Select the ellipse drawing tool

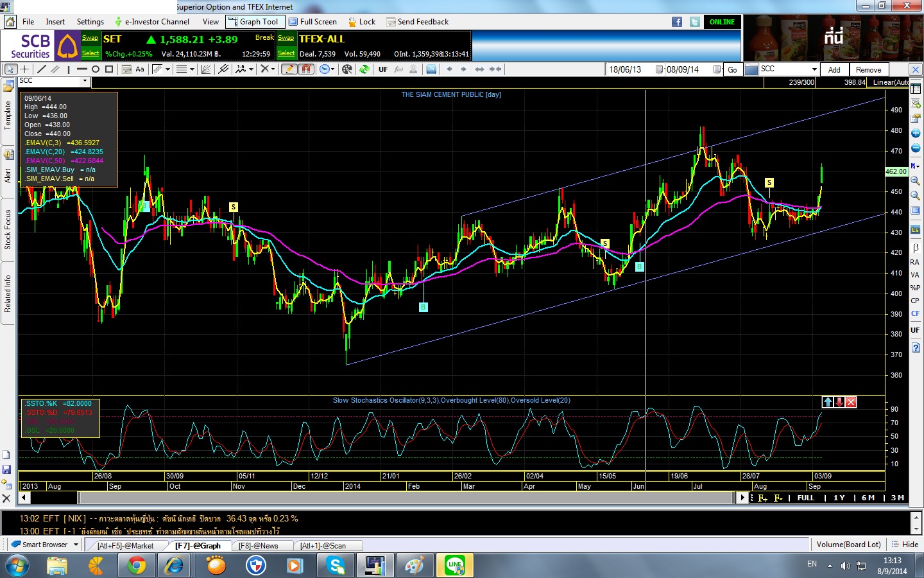click(96, 69)
